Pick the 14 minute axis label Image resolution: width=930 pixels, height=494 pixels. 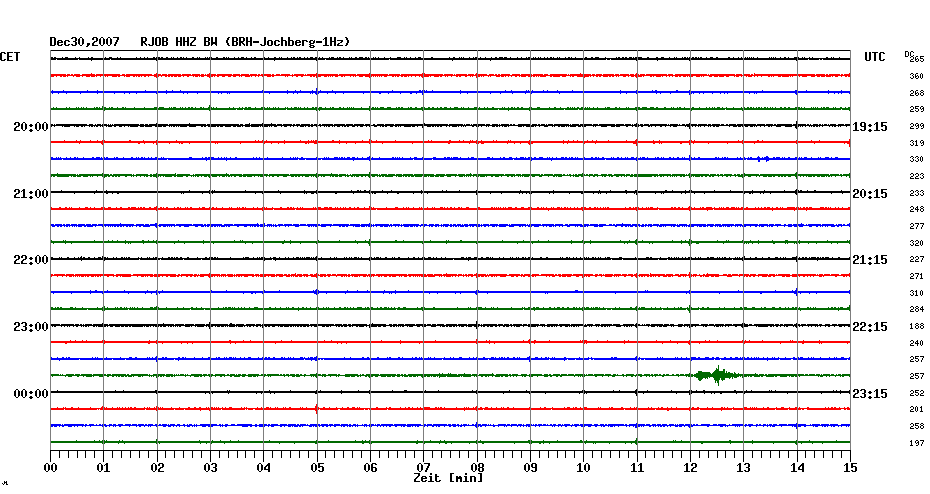[797, 468]
